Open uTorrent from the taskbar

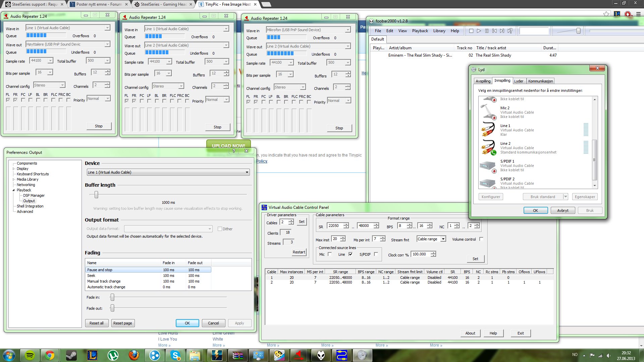point(113,355)
